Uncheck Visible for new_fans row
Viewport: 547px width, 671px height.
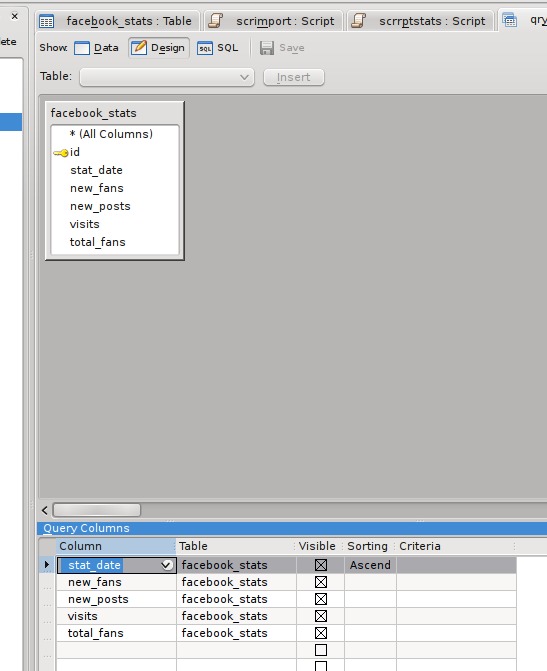(x=321, y=582)
